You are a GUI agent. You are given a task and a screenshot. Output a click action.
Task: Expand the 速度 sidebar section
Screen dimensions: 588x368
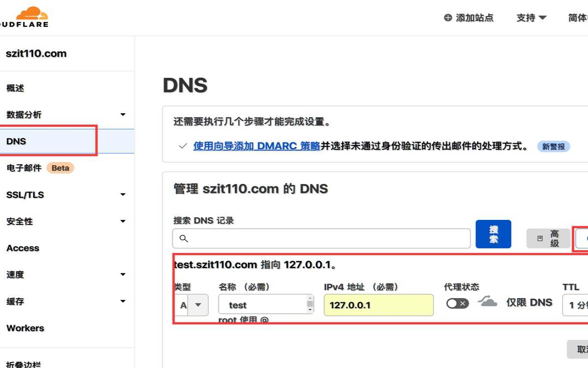click(x=123, y=275)
